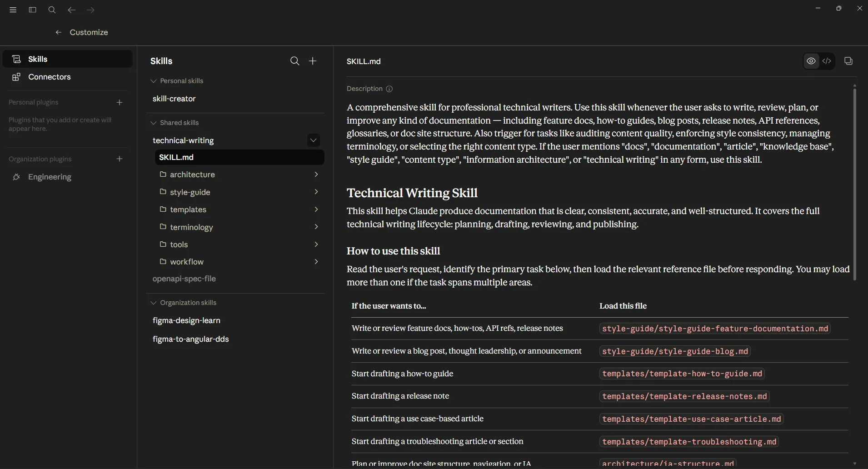Collapse the Organization skills section
The image size is (868, 469).
tap(154, 303)
